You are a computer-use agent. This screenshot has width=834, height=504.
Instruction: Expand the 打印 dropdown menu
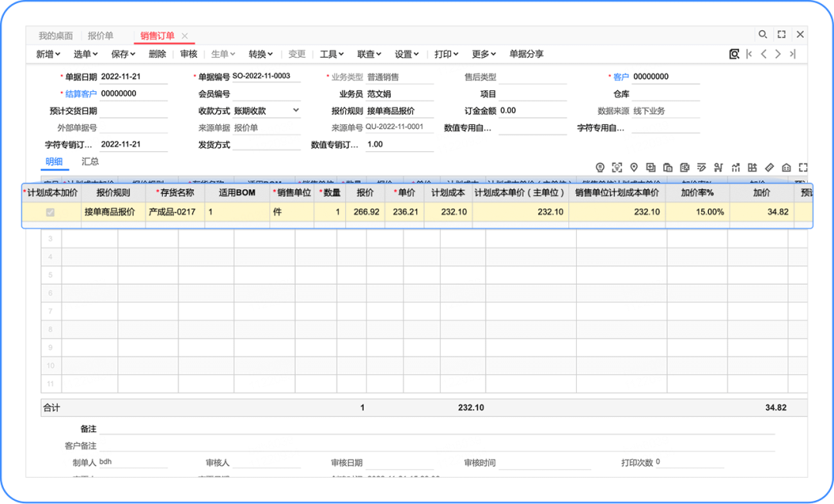click(x=446, y=54)
